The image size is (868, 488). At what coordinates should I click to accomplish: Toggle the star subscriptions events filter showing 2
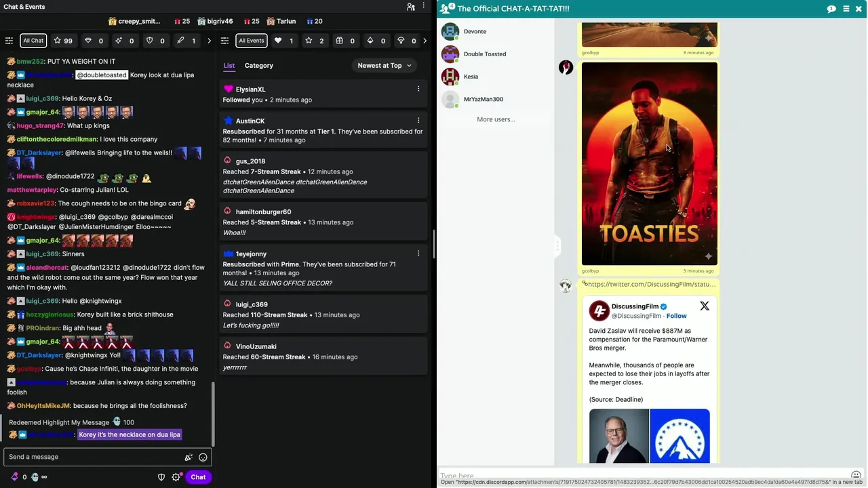314,41
